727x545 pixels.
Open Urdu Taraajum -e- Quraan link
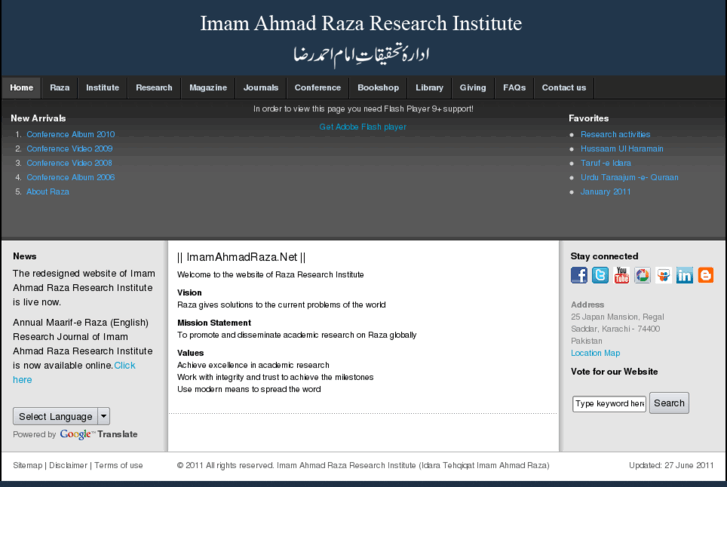click(629, 177)
